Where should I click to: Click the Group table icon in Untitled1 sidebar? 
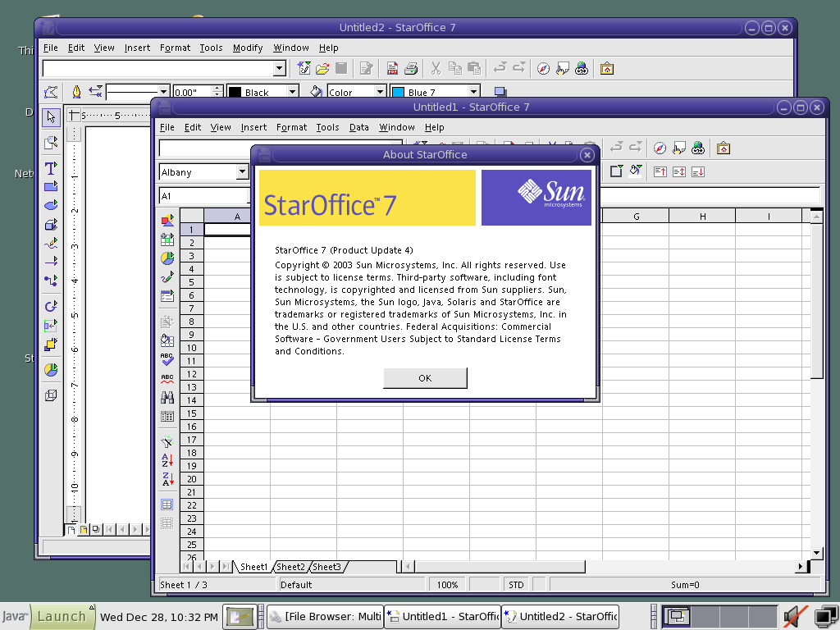point(167,504)
